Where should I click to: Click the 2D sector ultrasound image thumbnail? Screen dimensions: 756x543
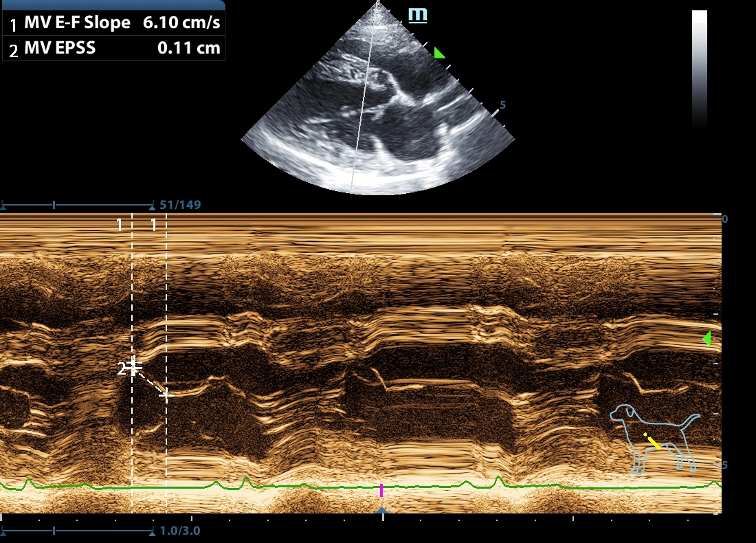[x=378, y=103]
